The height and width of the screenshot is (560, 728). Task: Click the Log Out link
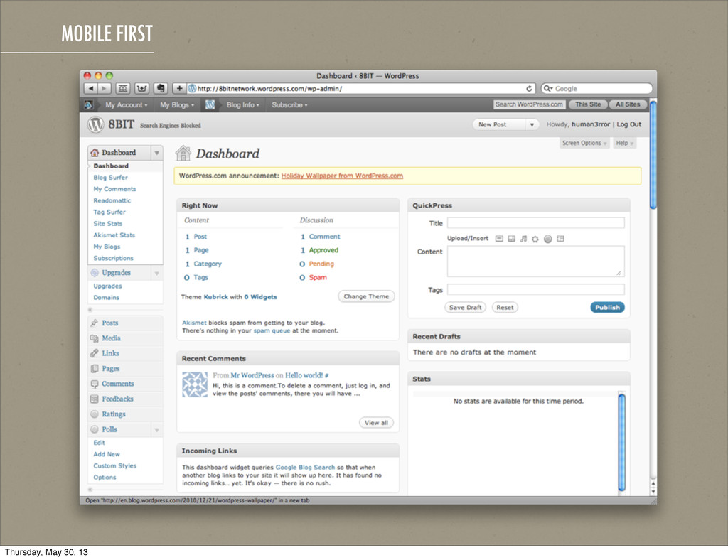click(629, 124)
